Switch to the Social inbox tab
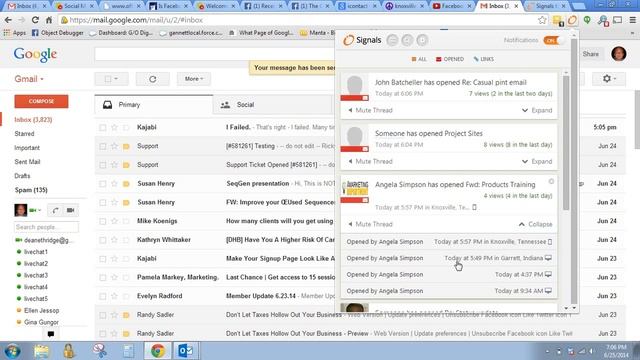The width and height of the screenshot is (640, 360). (x=273, y=104)
